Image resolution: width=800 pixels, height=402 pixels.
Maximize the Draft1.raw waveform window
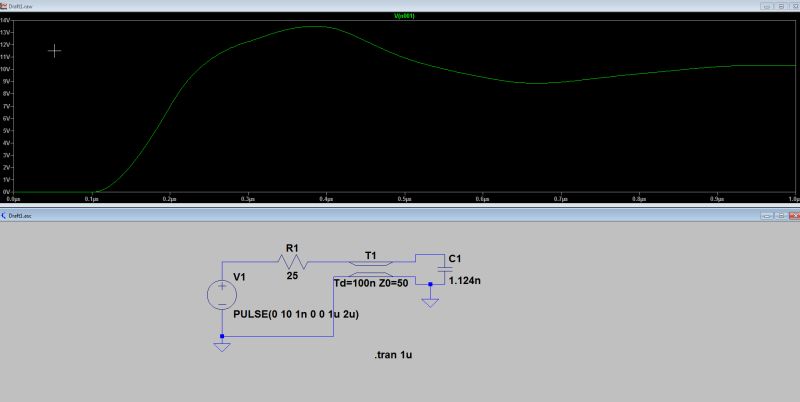(x=781, y=6)
